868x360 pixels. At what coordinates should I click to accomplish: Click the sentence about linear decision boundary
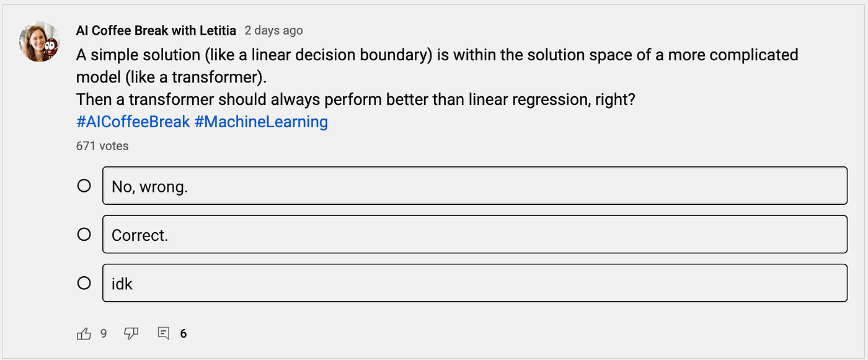[437, 66]
